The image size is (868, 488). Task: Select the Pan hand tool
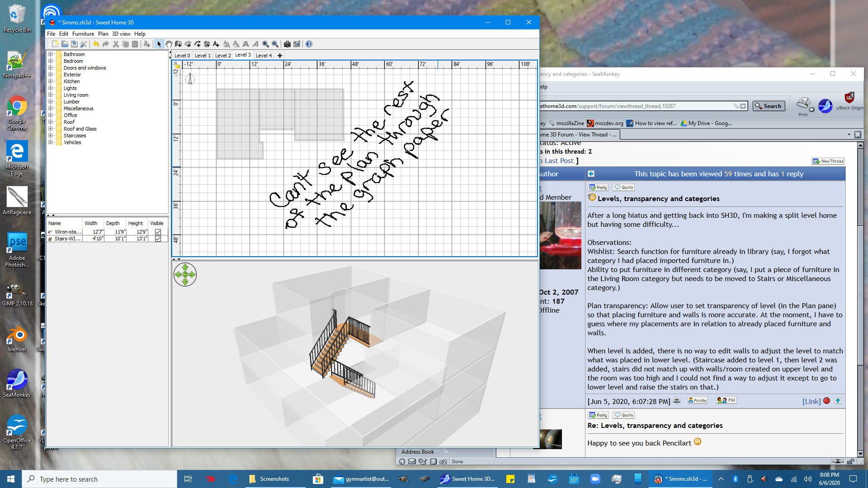169,44
